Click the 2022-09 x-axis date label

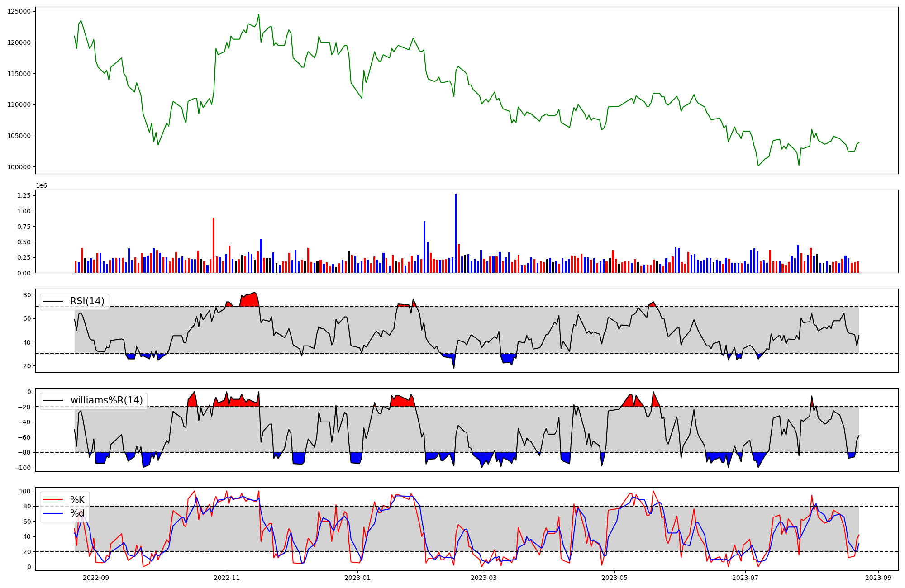click(96, 578)
